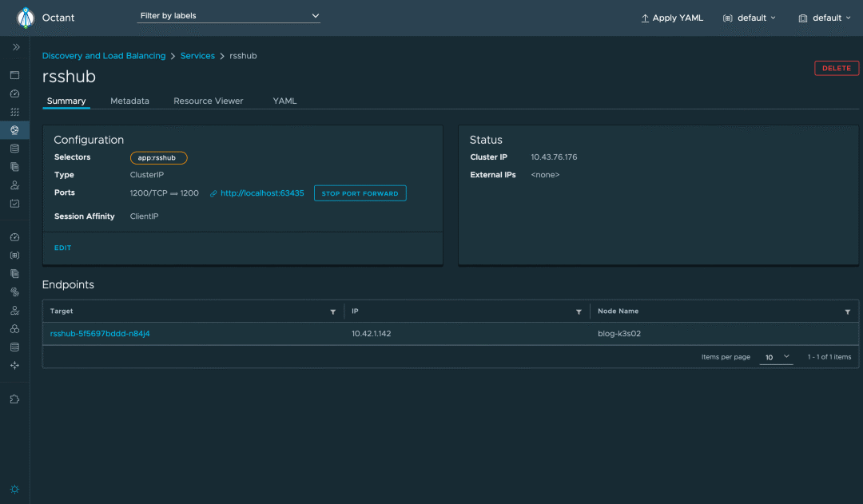Open namespace Custom Resources pages icon in upper group
Image resolution: width=863 pixels, height=504 pixels.
15,167
